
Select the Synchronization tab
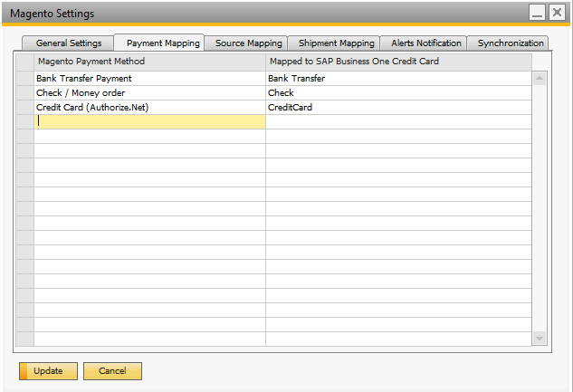tap(511, 43)
